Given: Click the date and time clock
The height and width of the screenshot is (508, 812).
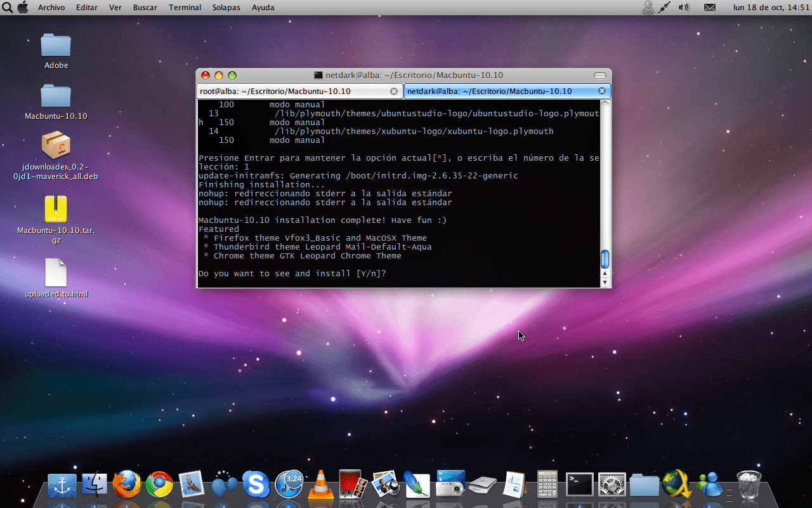Looking at the screenshot, I should (770, 8).
